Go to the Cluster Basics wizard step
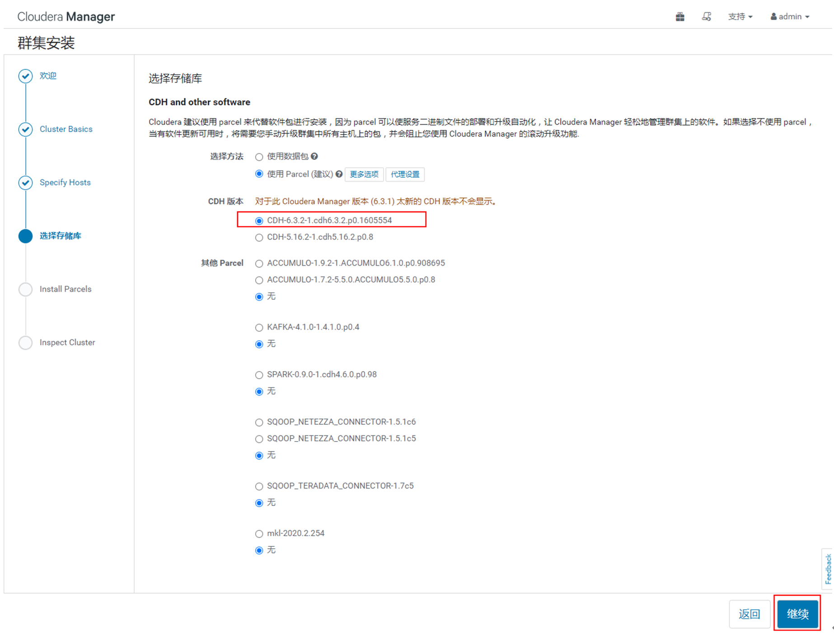The height and width of the screenshot is (644, 834). (66, 129)
